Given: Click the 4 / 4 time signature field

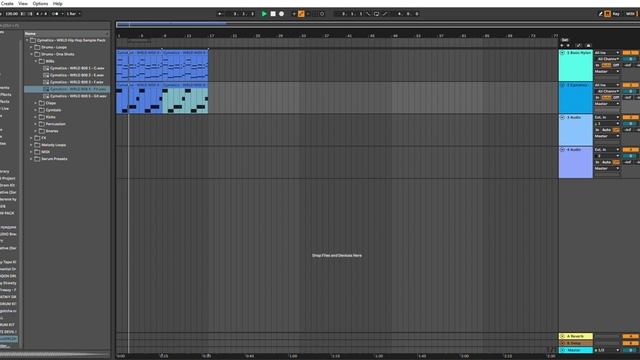Looking at the screenshot, I should tap(41, 14).
